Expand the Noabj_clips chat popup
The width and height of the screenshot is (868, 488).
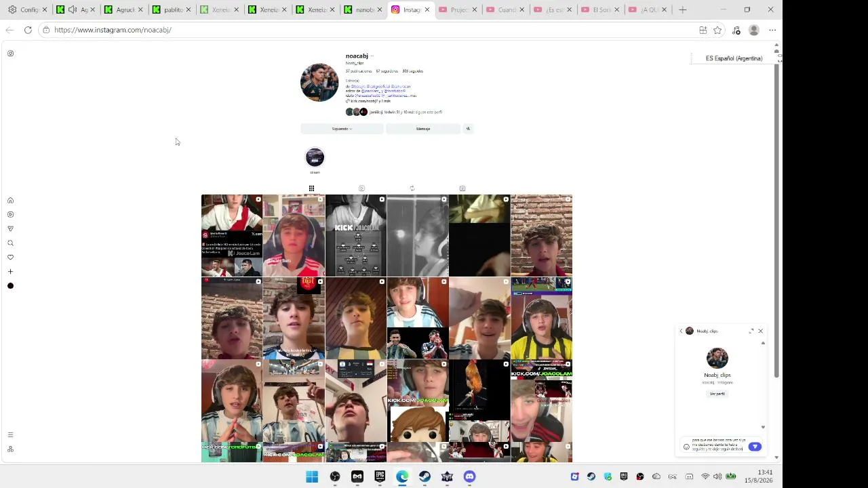(x=751, y=331)
